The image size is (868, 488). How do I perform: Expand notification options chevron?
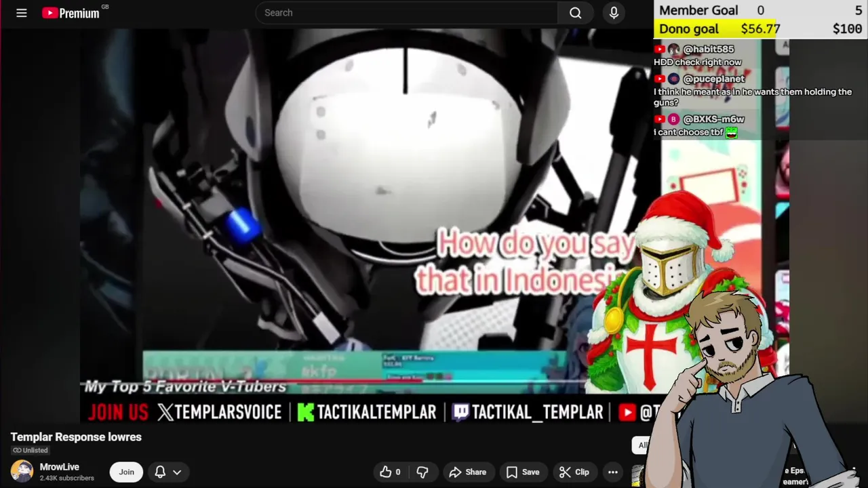coord(177,472)
